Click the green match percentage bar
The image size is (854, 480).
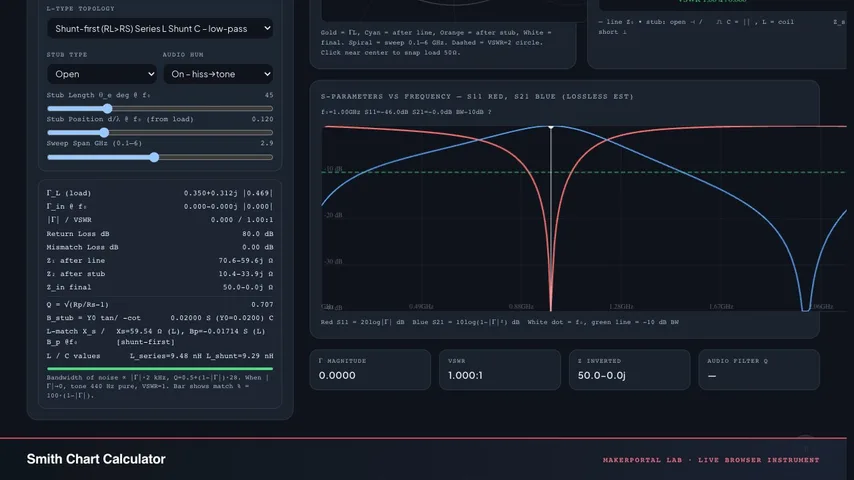coord(160,369)
